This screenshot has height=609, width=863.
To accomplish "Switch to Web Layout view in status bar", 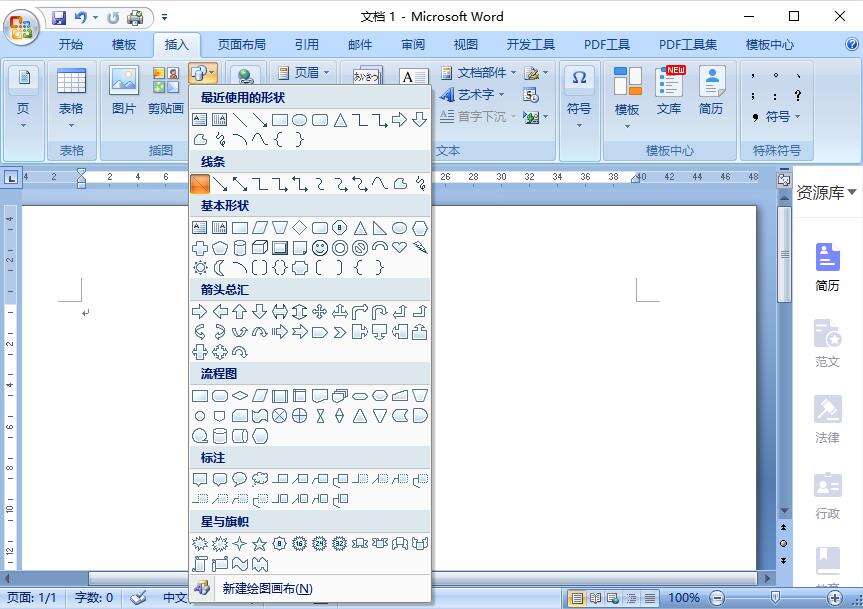I will (613, 597).
